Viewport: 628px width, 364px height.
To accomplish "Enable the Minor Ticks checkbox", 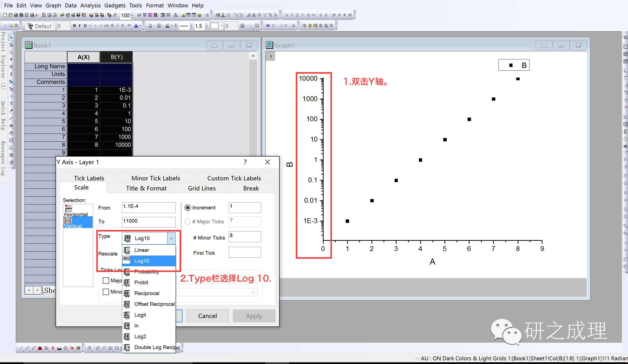I will point(106,291).
